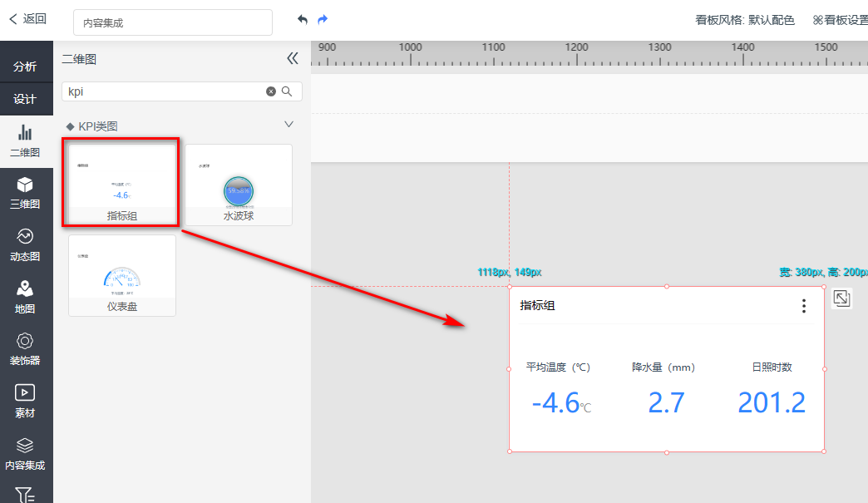
Task: Select the 水波球 chart thumbnail
Action: 238,185
